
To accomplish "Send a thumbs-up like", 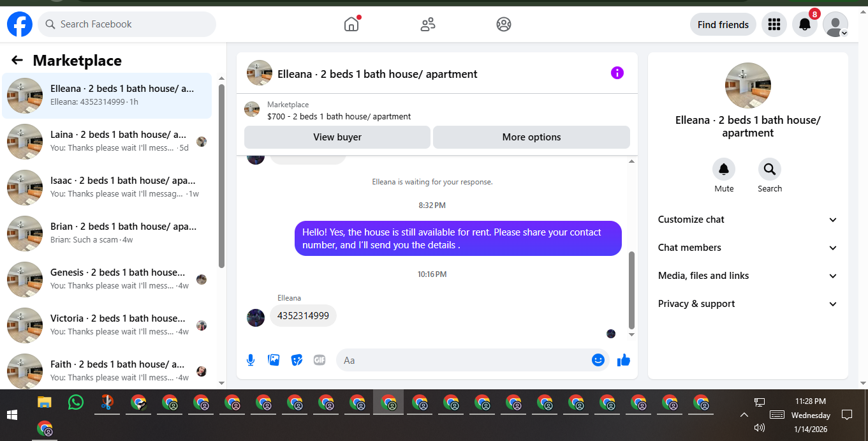I will 624,360.
